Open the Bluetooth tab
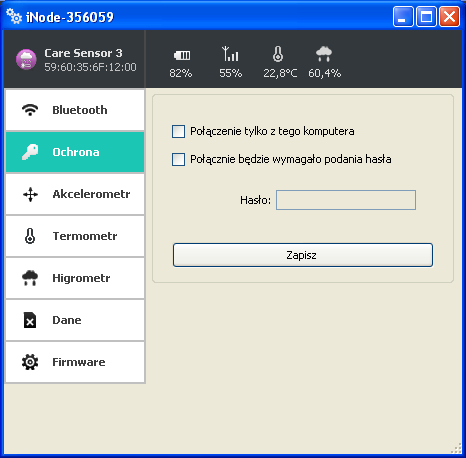This screenshot has height=458, width=466. pos(75,110)
